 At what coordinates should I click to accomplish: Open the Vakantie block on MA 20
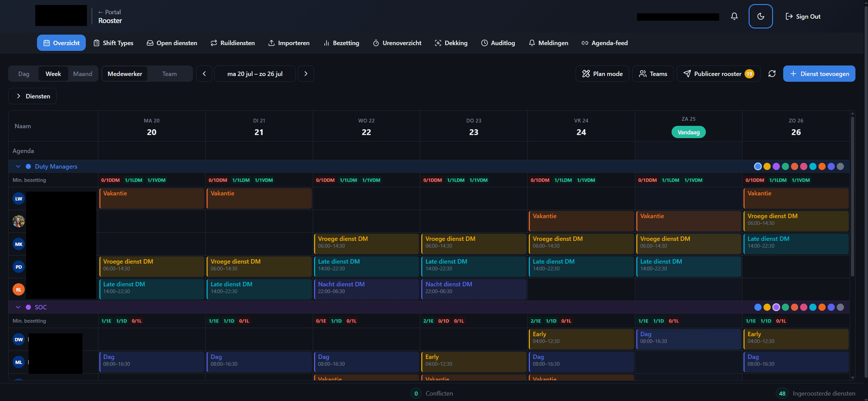click(x=152, y=198)
